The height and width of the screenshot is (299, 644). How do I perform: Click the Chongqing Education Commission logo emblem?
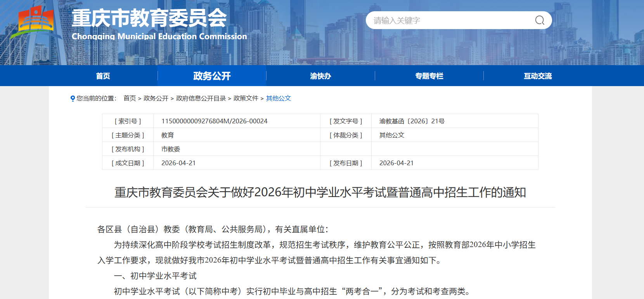click(x=36, y=21)
